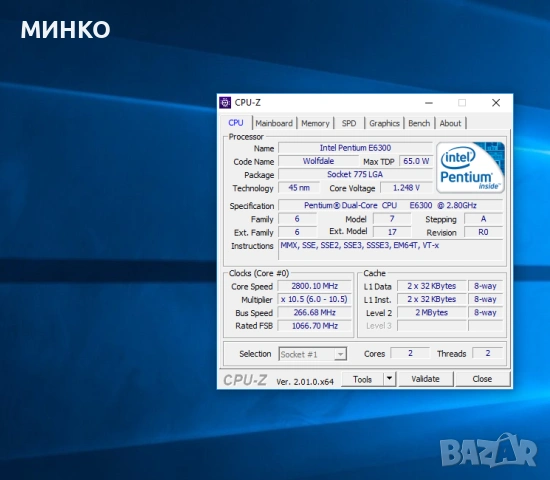Viewport: 550px width, 480px height.
Task: Open the Socket #1 selection dropdown
Action: [313, 354]
